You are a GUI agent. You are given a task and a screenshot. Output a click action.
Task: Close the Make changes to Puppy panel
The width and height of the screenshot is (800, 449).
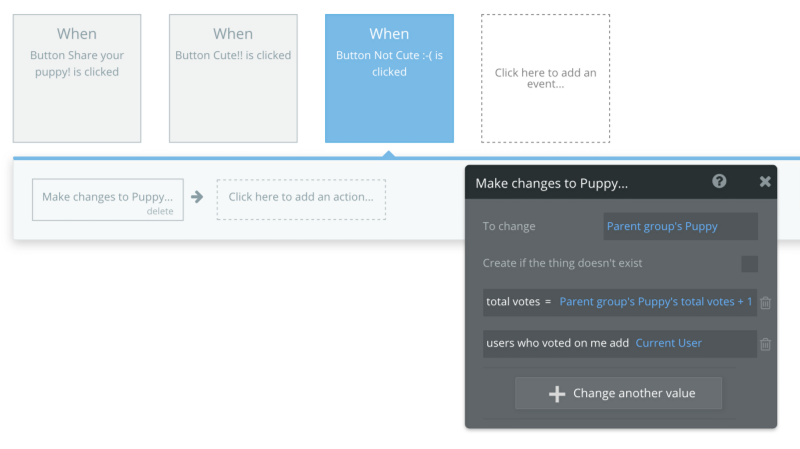(x=765, y=182)
